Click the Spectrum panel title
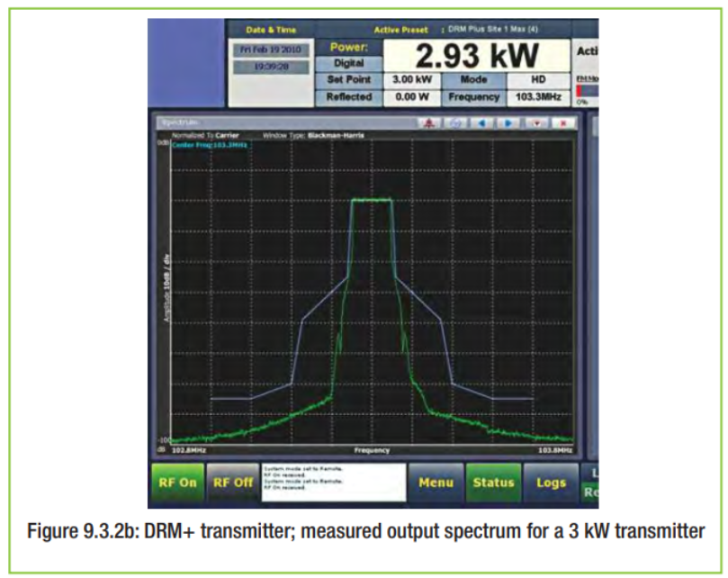This screenshot has width=728, height=578. tap(180, 122)
